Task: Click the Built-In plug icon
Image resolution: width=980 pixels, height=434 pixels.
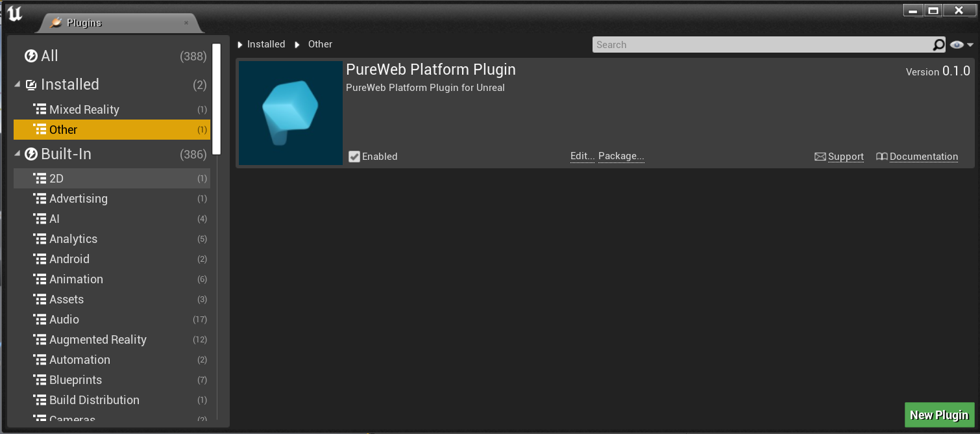Action: [x=31, y=154]
